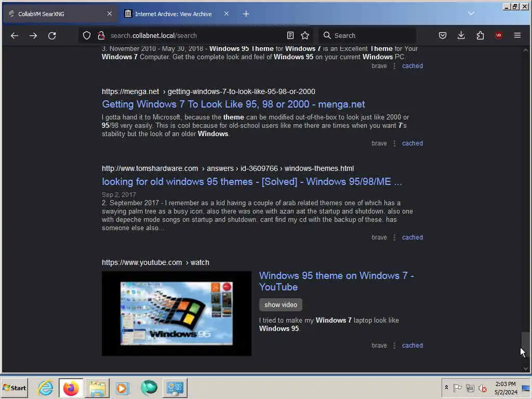
Task: Launch Internet Explorer from the taskbar
Action: pyautogui.click(x=46, y=388)
